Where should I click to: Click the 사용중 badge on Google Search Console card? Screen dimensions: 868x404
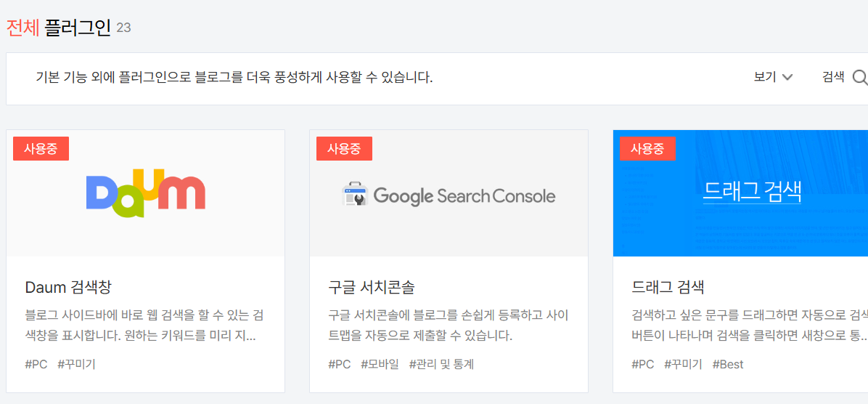tap(344, 148)
